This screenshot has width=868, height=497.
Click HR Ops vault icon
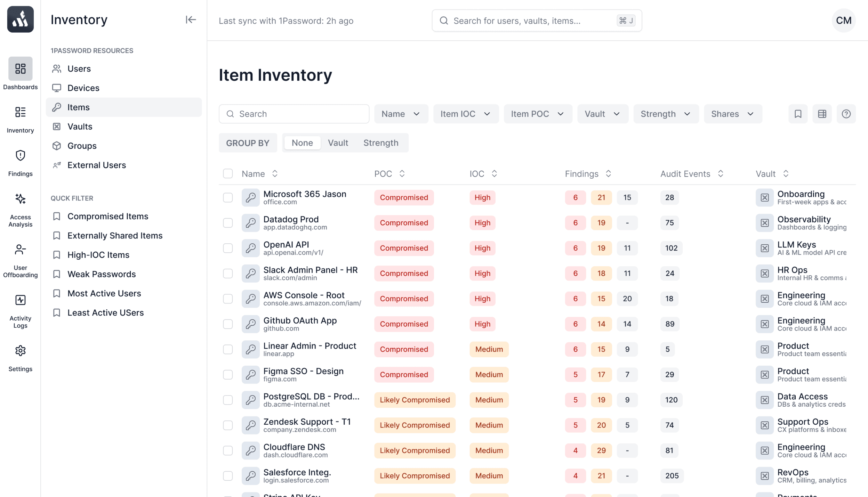pos(764,274)
